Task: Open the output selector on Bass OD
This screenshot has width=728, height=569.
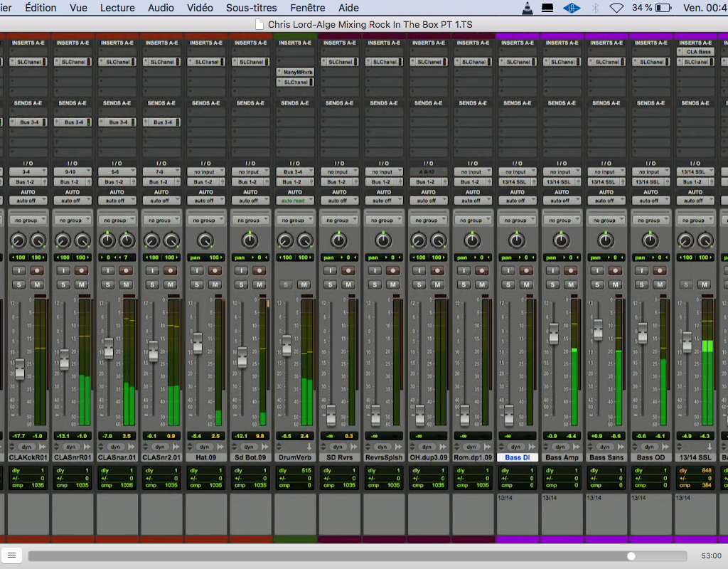Action: pos(649,182)
